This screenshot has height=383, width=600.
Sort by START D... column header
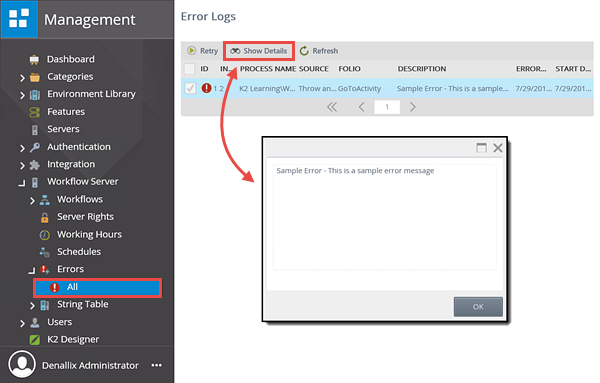tap(573, 69)
